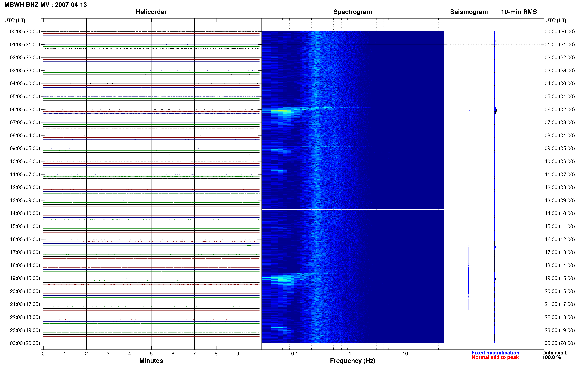Click 01:00 (21:00) on the Helicorder time axis

(25, 45)
